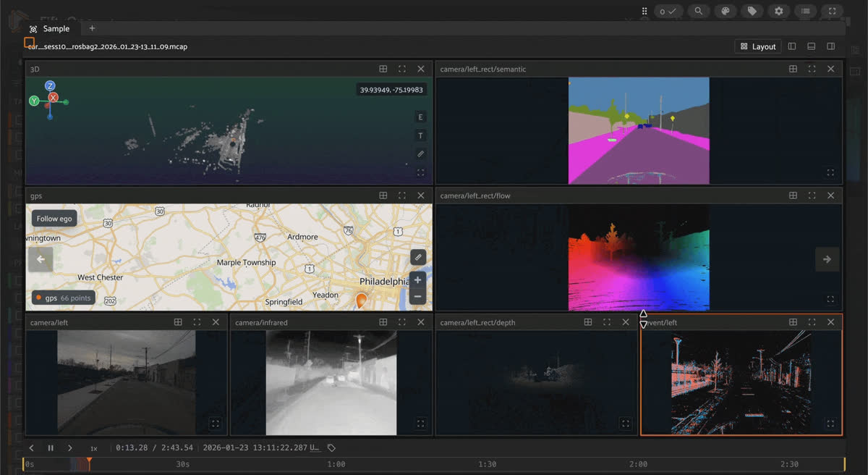Click the right arrow on flow panel
Screen dimensions: 868x475
point(827,259)
